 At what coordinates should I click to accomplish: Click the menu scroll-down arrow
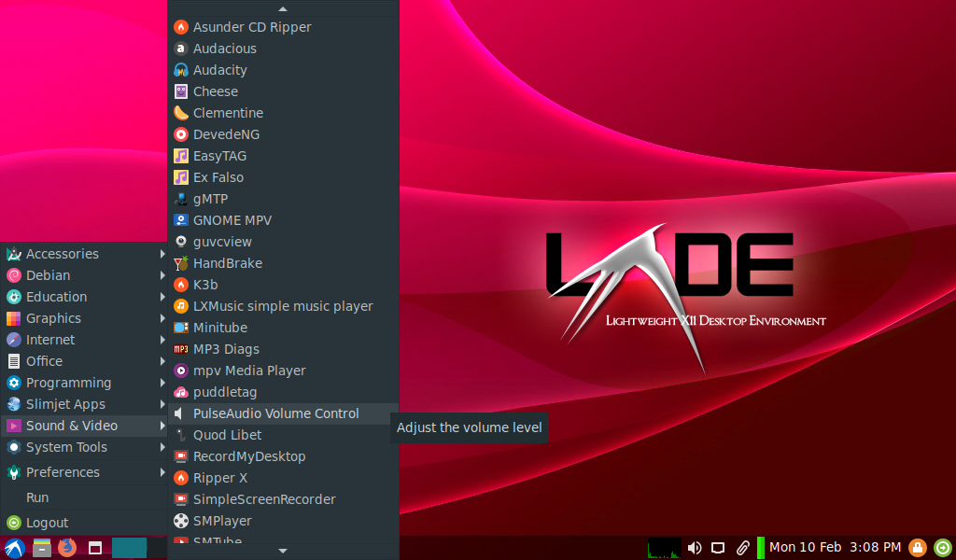[283, 551]
